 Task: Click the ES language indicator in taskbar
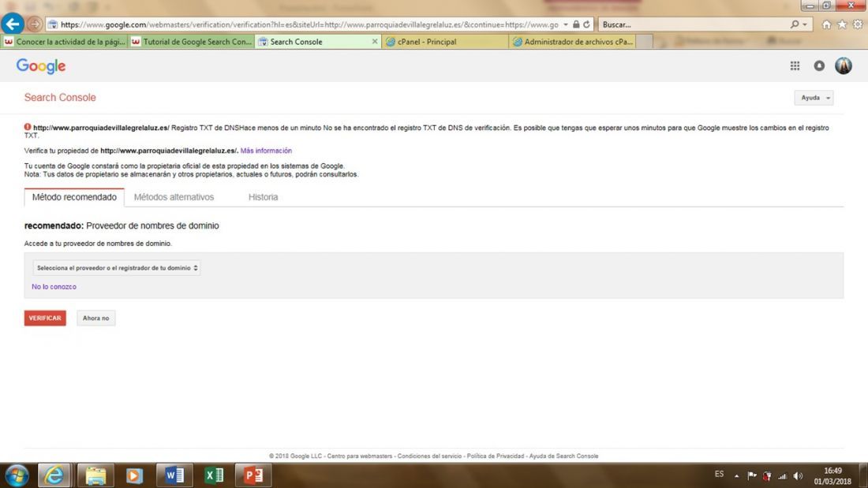click(719, 474)
